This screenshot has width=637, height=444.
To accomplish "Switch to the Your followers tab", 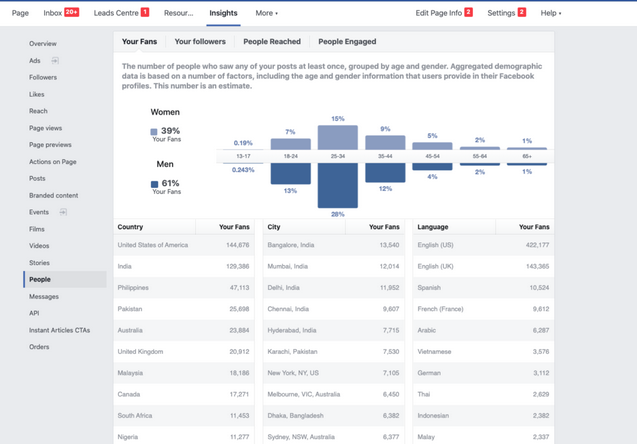I will click(x=200, y=41).
